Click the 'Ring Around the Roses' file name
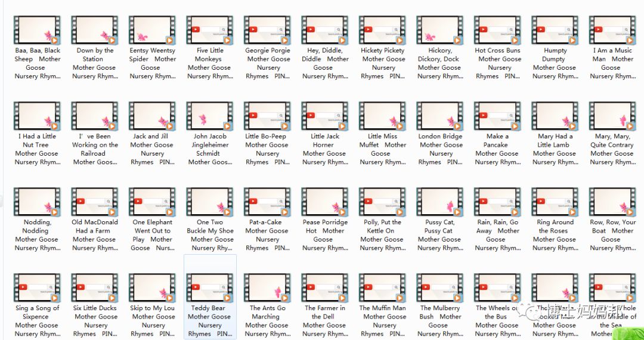This screenshot has width=644, height=340. [555, 226]
